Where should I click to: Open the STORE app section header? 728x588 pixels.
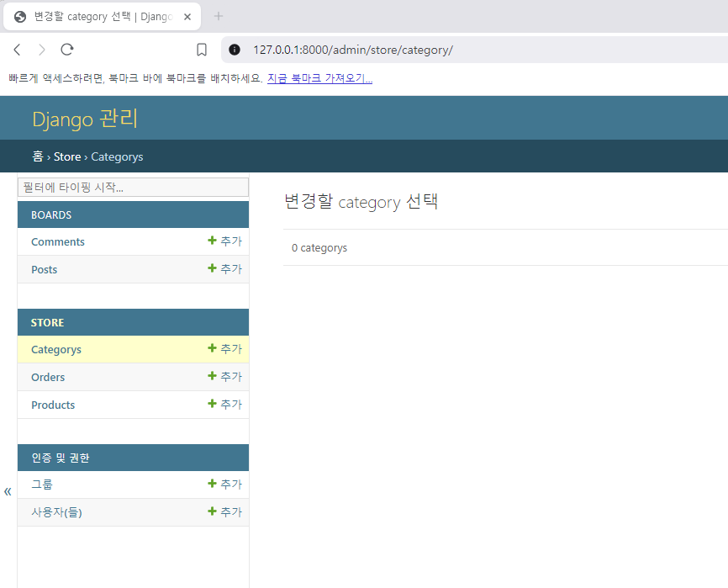47,323
